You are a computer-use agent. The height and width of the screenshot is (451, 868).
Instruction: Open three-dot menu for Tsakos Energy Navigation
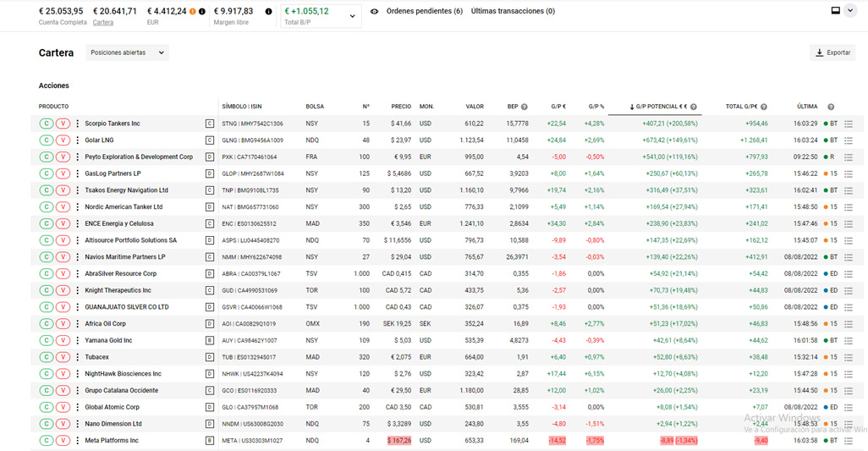coord(78,190)
